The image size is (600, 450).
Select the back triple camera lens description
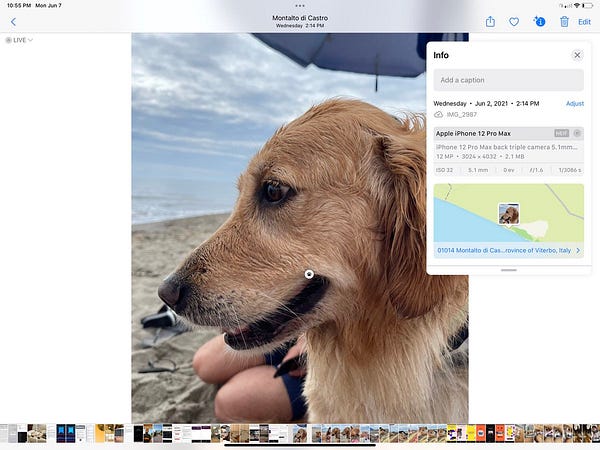pyautogui.click(x=507, y=147)
